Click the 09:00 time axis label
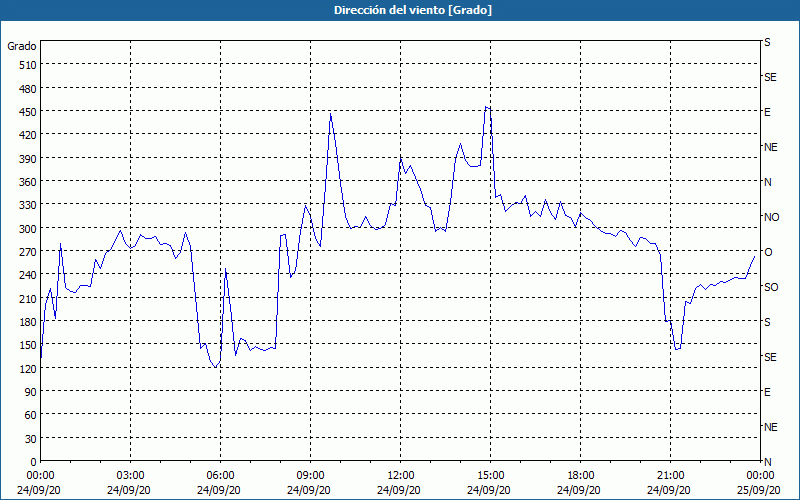 (310, 476)
